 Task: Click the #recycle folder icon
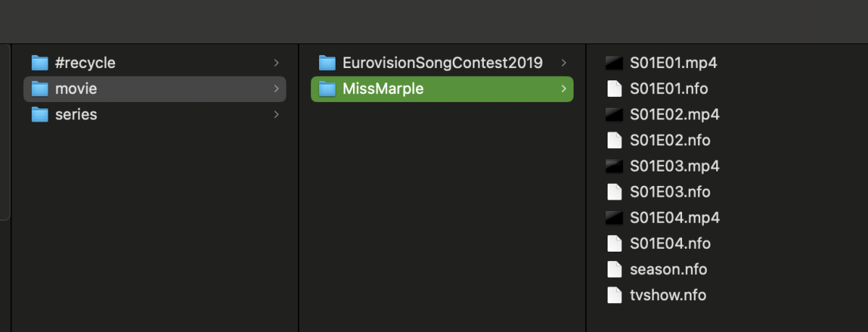point(40,63)
